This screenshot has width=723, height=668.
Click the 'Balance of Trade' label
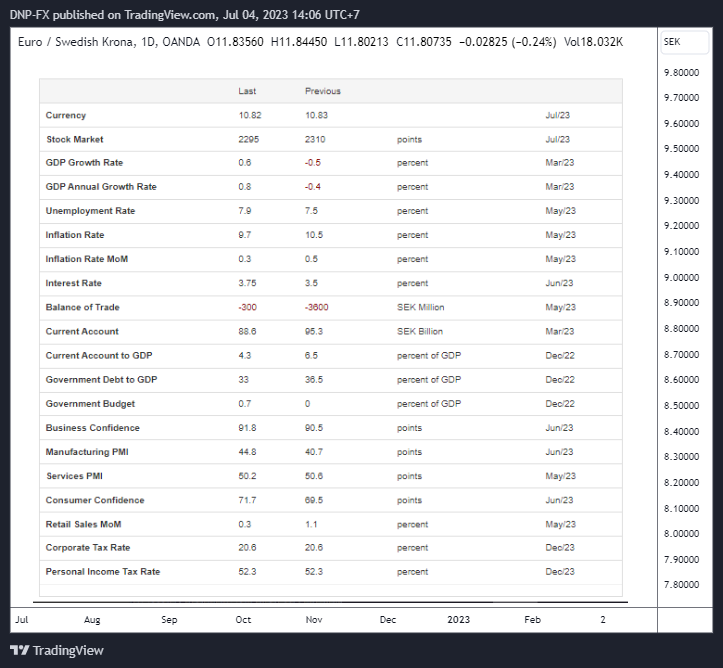tap(83, 307)
